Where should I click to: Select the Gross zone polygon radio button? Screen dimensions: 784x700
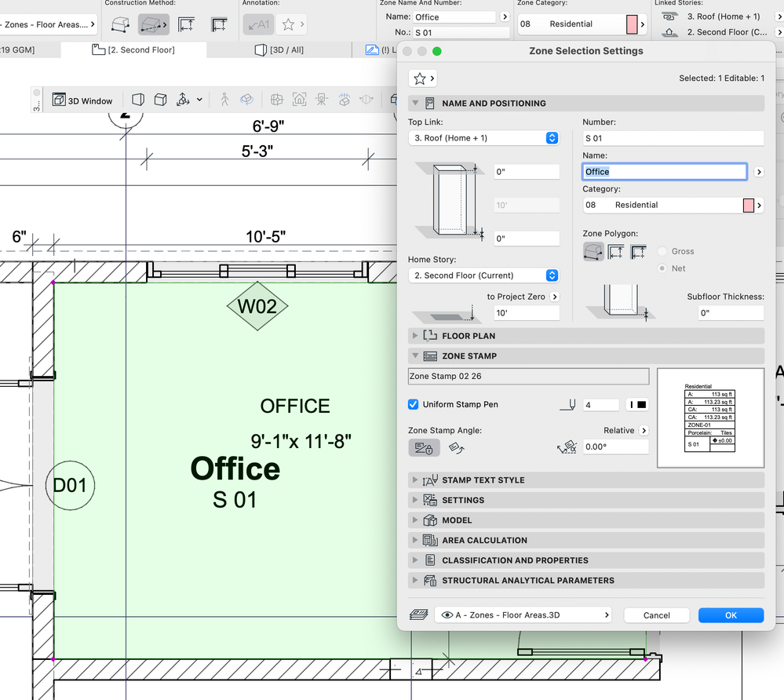coord(662,250)
